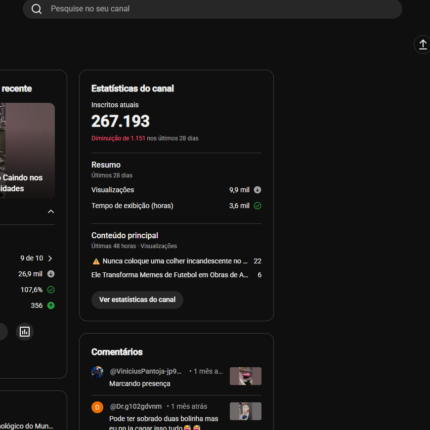430x430 pixels.
Task: Click the '3,6 mil' watch time value
Action: pyautogui.click(x=239, y=206)
